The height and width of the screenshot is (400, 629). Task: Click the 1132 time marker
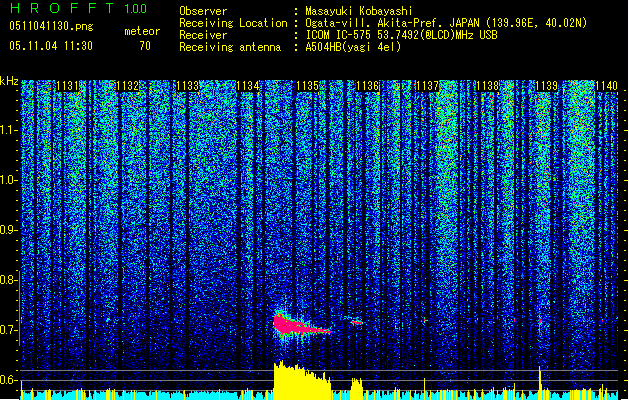point(128,86)
